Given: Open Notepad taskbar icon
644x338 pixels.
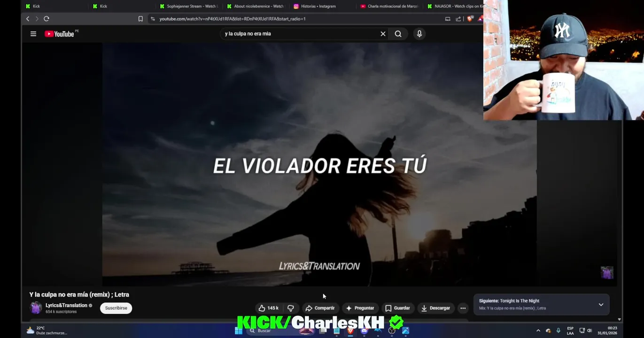Looking at the screenshot, I should pyautogui.click(x=337, y=330).
